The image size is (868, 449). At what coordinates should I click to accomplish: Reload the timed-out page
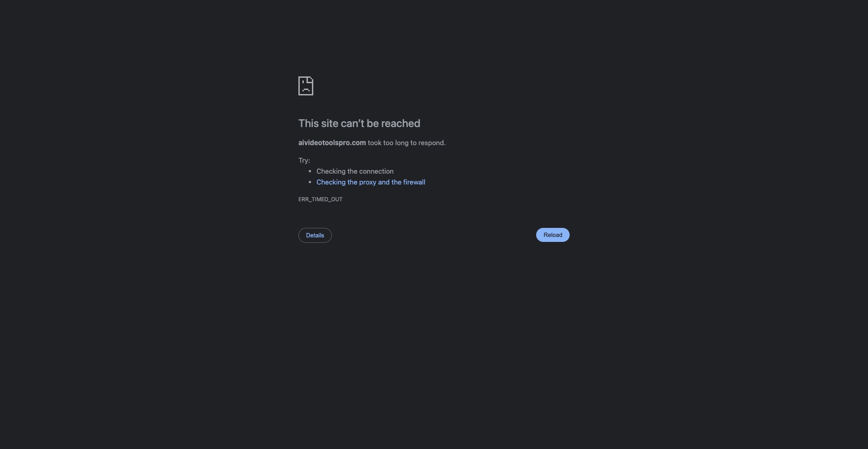tap(552, 235)
